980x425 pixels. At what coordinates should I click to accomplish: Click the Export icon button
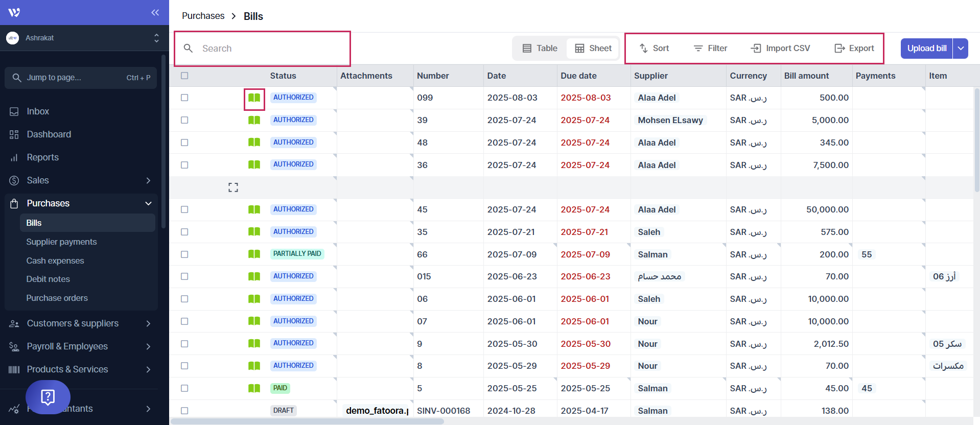839,48
